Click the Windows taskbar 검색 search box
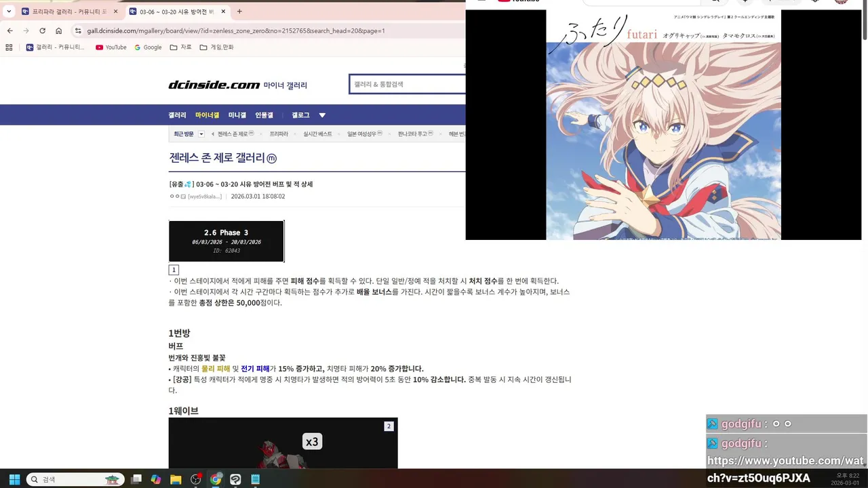 (x=75, y=479)
